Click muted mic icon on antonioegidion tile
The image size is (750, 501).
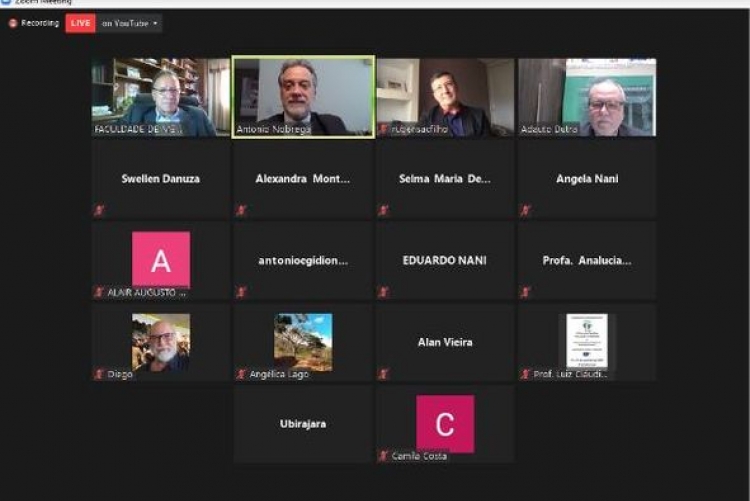tap(241, 291)
